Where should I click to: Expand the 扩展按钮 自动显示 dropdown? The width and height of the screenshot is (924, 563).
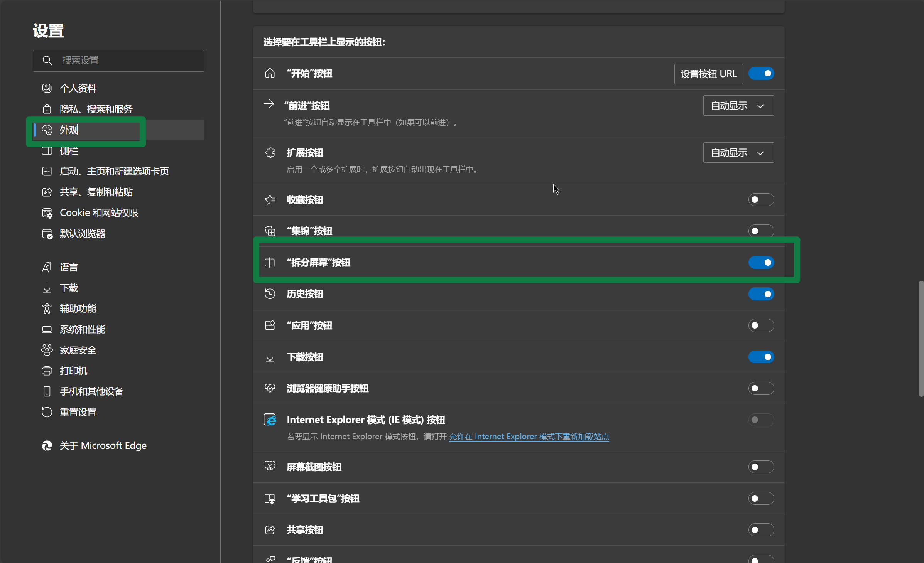coord(738,153)
